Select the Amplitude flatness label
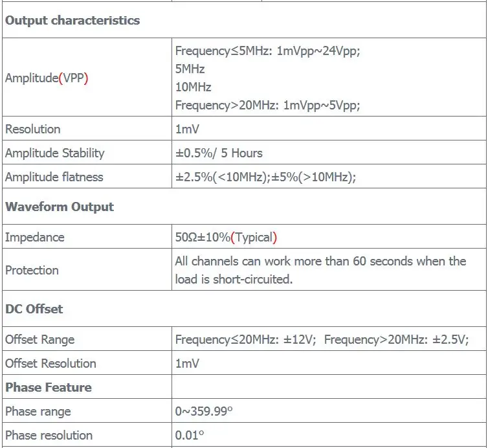 tap(54, 177)
